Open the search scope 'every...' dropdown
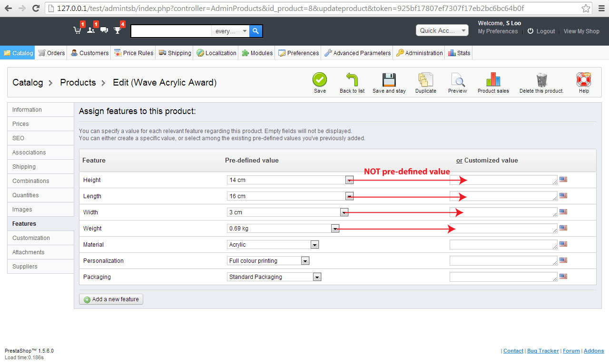Viewport: 609px width, 364px height. point(230,31)
